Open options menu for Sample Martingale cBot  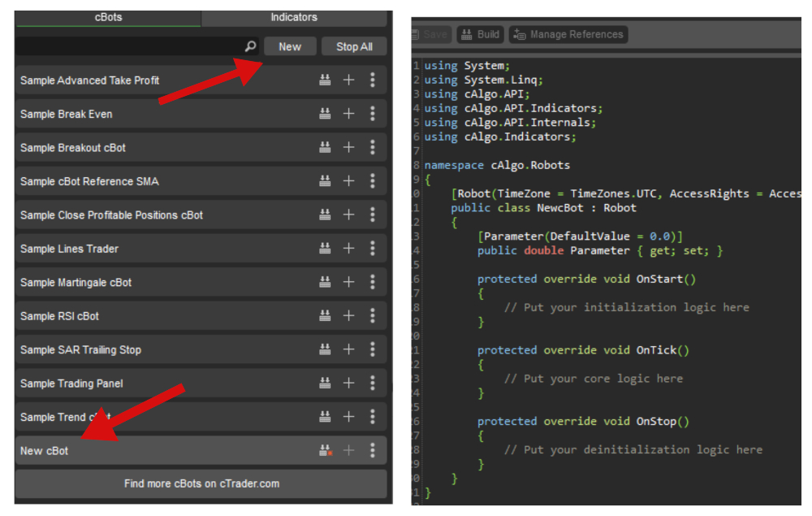click(x=373, y=282)
